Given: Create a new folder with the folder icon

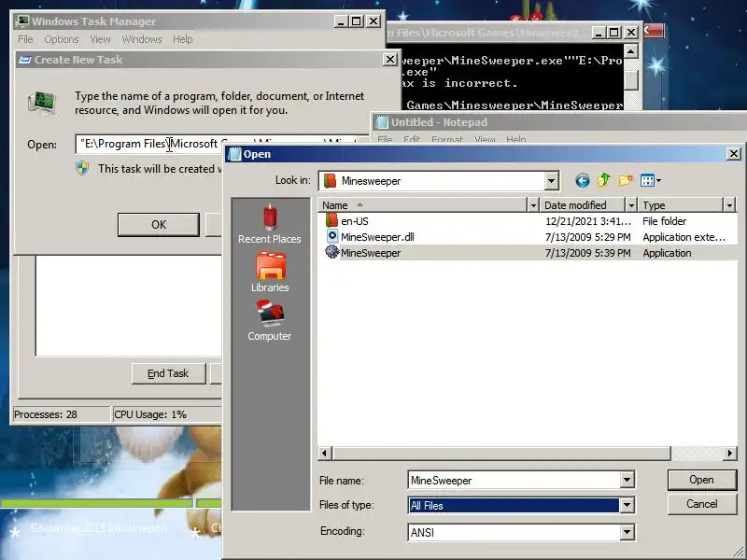Looking at the screenshot, I should point(625,180).
